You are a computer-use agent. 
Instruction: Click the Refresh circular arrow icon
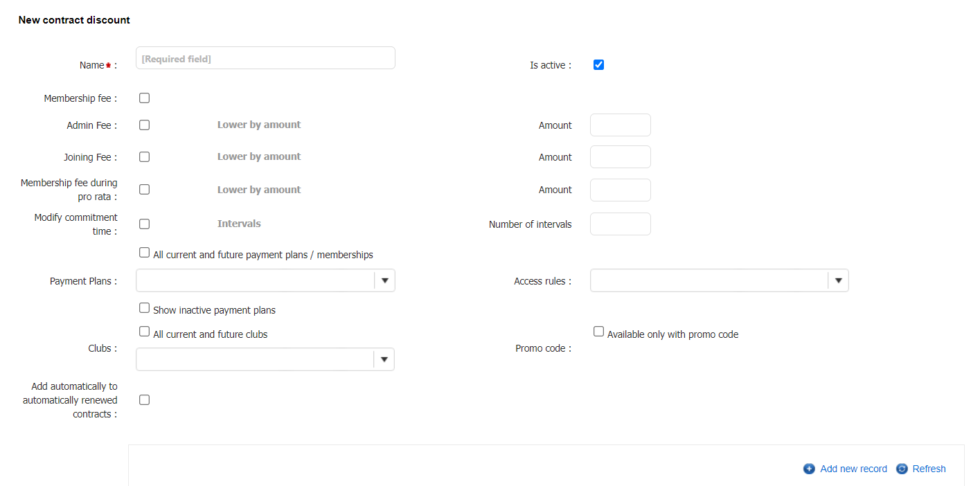tap(902, 469)
